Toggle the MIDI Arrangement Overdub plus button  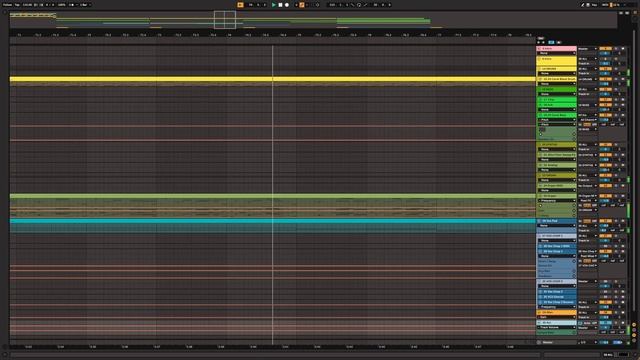tap(296, 5)
